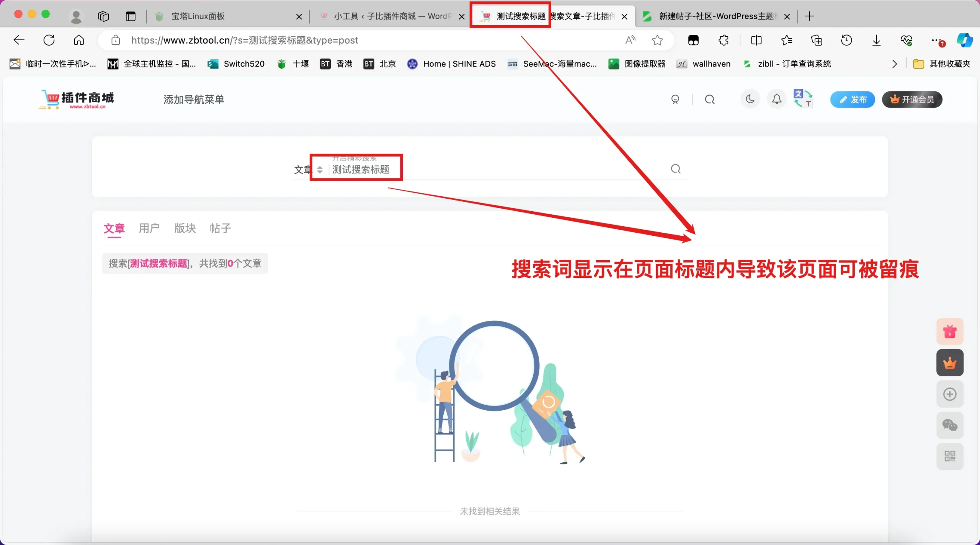Viewport: 980px width, 545px height.
Task: Open the Home | SHINE ADS bookmark
Action: tap(451, 64)
